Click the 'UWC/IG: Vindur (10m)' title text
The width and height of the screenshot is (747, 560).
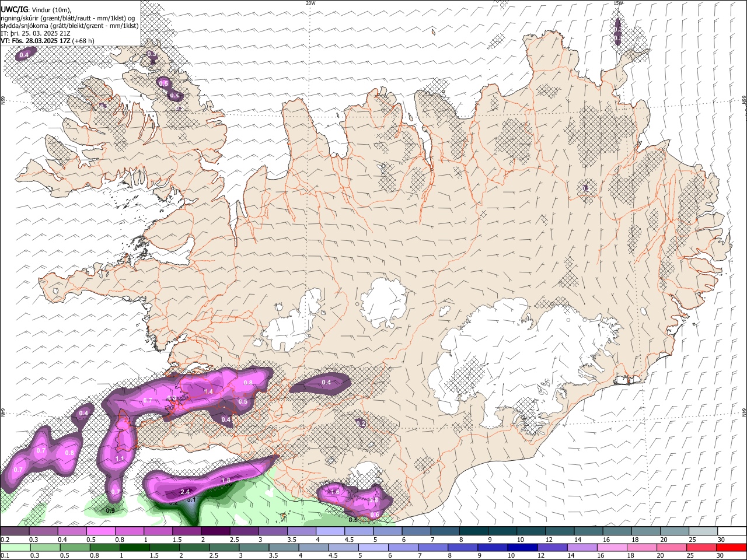(x=36, y=10)
